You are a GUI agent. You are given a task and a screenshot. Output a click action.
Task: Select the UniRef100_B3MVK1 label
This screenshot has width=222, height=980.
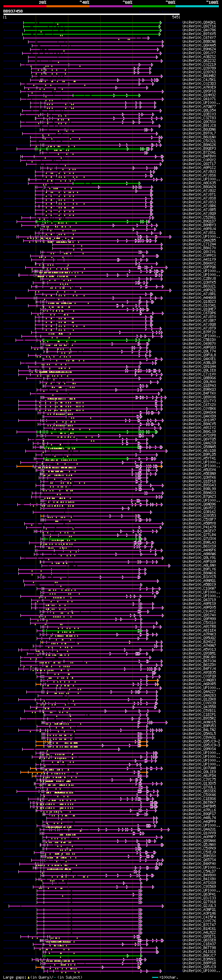199,959
